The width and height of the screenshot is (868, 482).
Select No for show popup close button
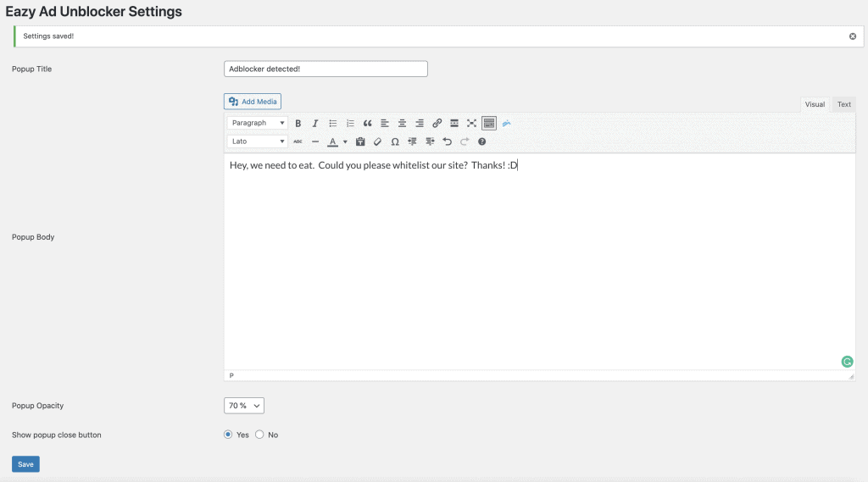click(259, 435)
